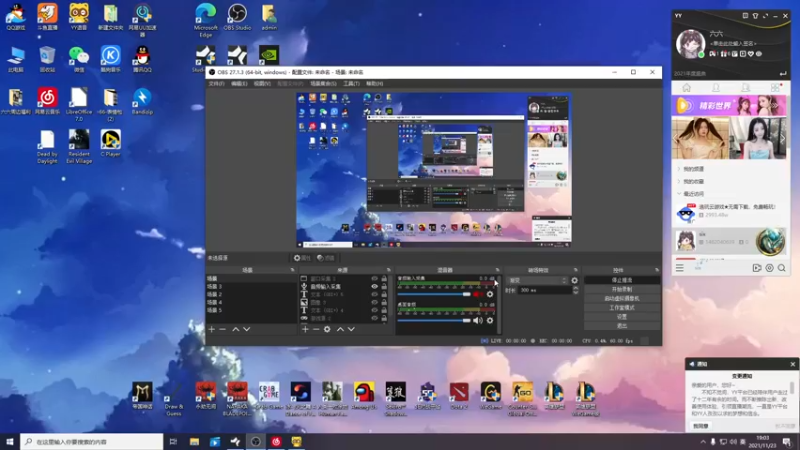Image resolution: width=800 pixels, height=450 pixels.
Task: Toggle lock on the window capture source
Action: pos(384,279)
